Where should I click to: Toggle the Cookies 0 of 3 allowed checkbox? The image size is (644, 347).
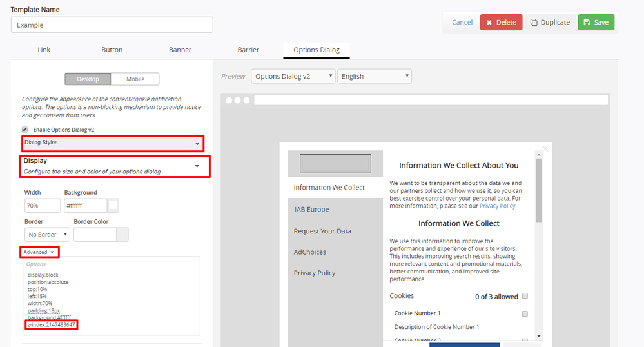point(525,296)
